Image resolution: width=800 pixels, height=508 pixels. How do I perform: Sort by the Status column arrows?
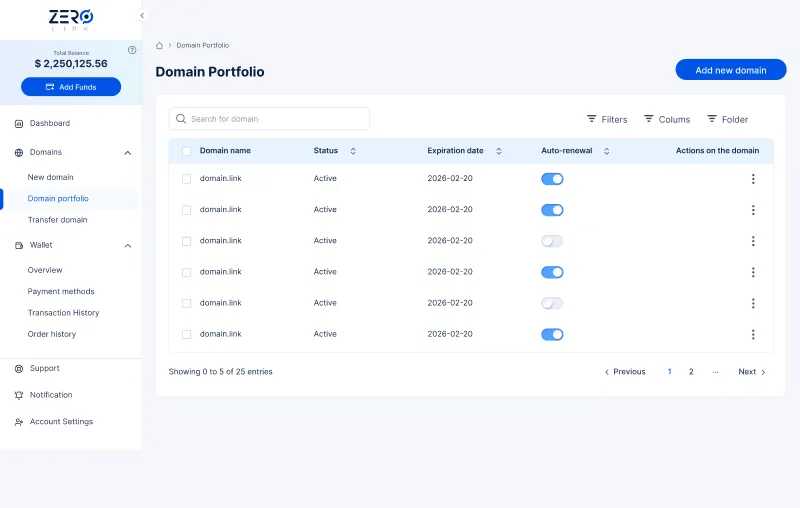pos(353,151)
